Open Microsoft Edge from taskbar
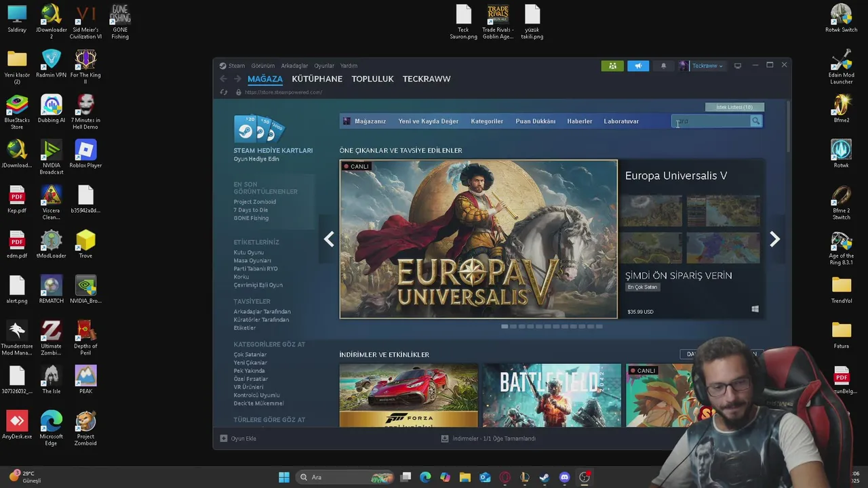Image resolution: width=868 pixels, height=488 pixels. coord(425,477)
